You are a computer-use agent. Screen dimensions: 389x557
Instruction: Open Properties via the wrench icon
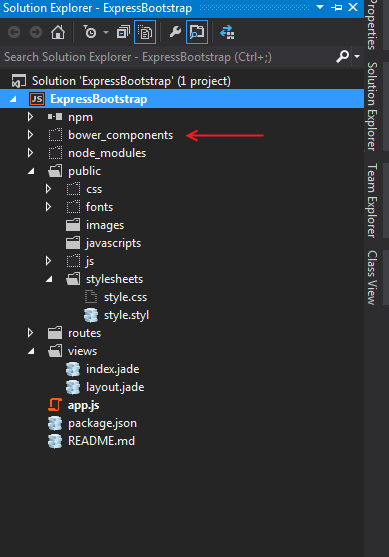[175, 32]
